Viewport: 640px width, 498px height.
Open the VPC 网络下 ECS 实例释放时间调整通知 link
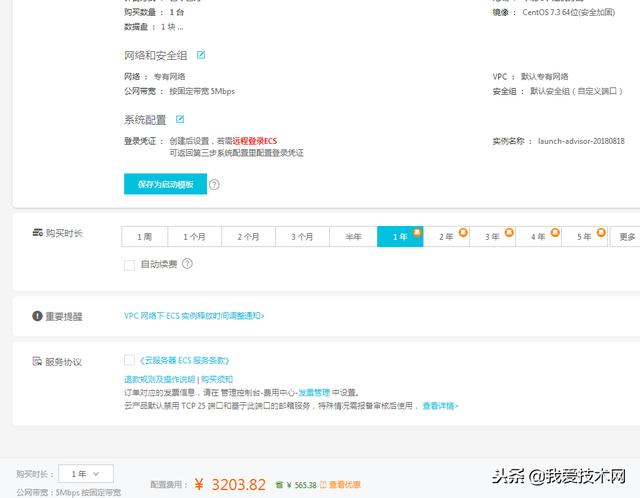(x=194, y=316)
